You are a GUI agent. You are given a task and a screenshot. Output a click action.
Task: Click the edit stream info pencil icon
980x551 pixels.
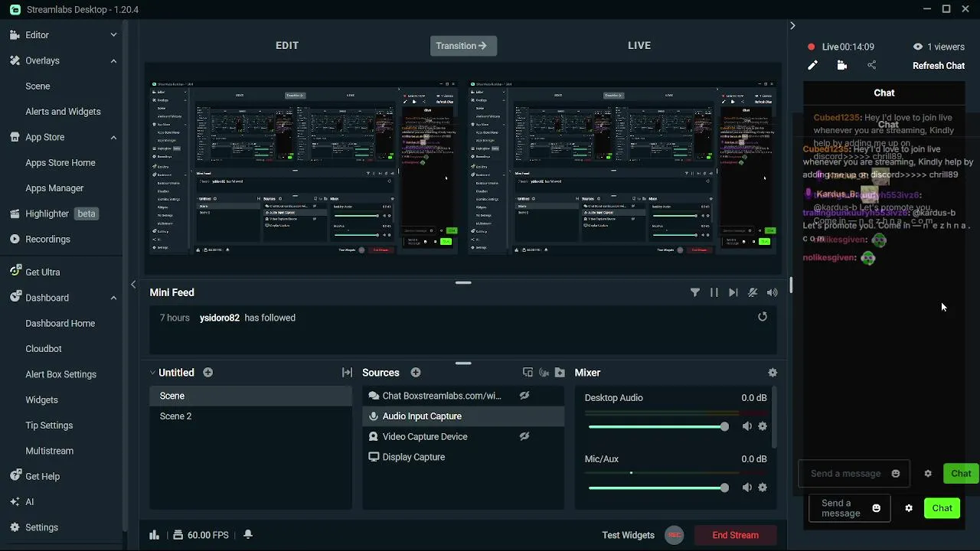(812, 66)
